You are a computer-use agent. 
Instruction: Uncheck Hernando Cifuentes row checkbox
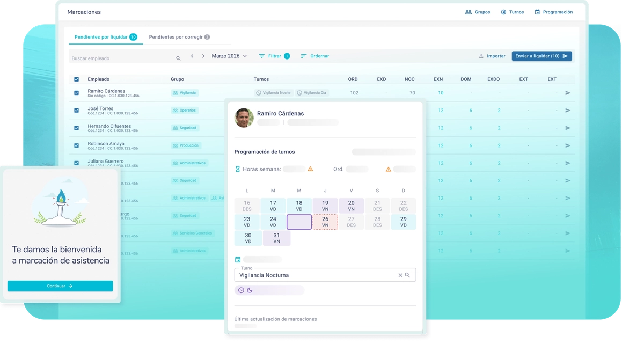[x=76, y=128]
